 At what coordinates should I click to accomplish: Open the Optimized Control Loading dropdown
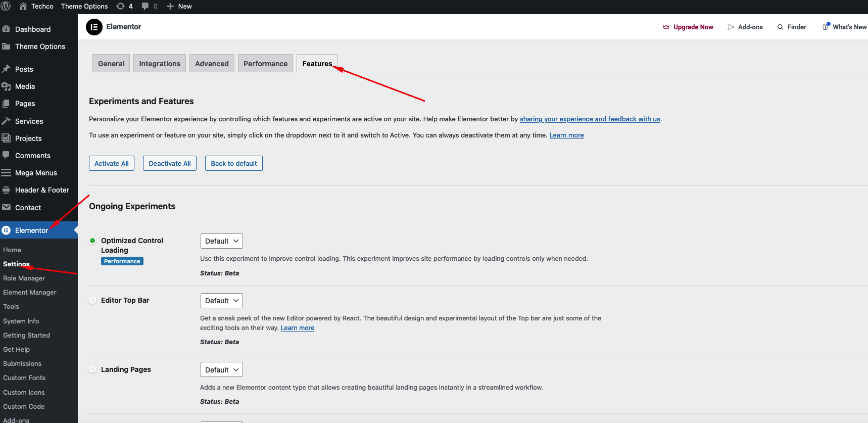[221, 241]
